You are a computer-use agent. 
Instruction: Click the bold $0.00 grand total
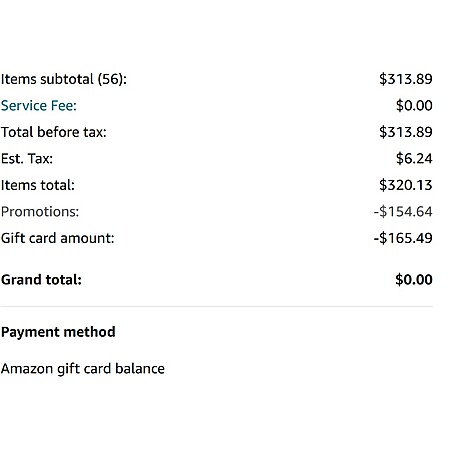coord(414,279)
